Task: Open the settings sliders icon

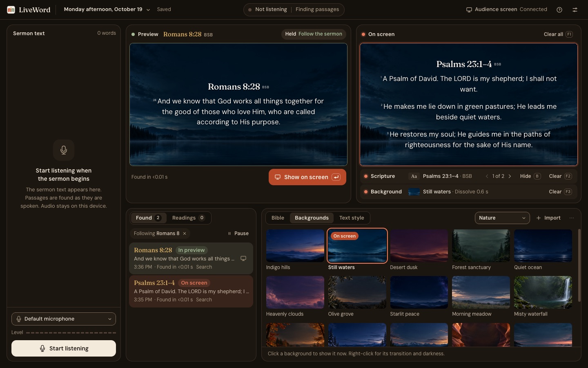Action: point(575,9)
